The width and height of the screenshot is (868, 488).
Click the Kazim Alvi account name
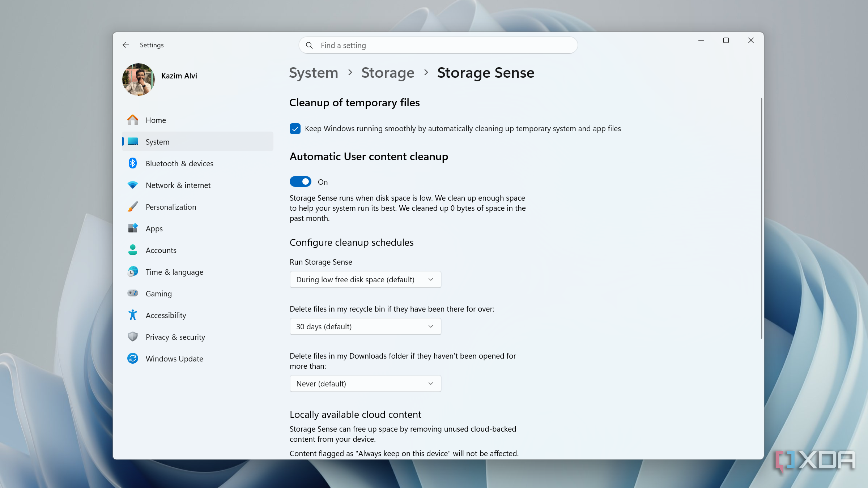point(179,76)
